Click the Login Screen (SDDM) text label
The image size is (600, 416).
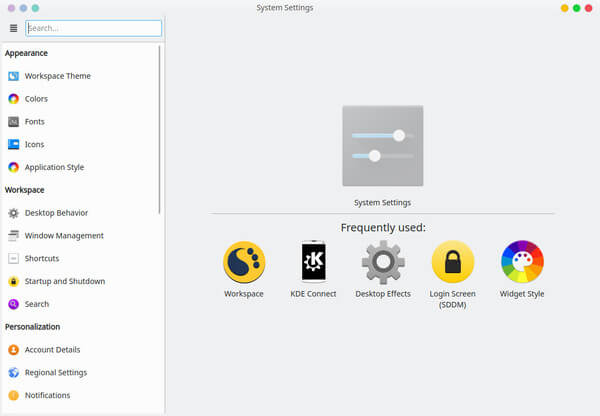click(x=453, y=299)
